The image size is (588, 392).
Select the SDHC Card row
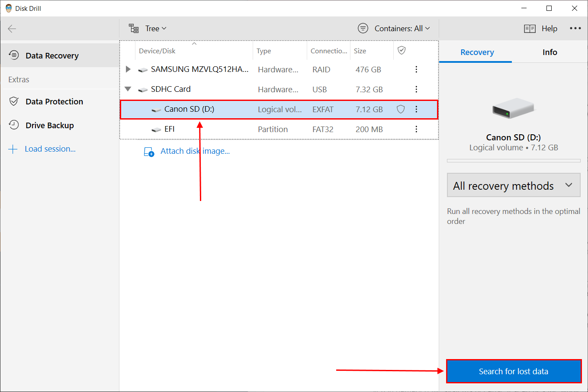pyautogui.click(x=279, y=89)
